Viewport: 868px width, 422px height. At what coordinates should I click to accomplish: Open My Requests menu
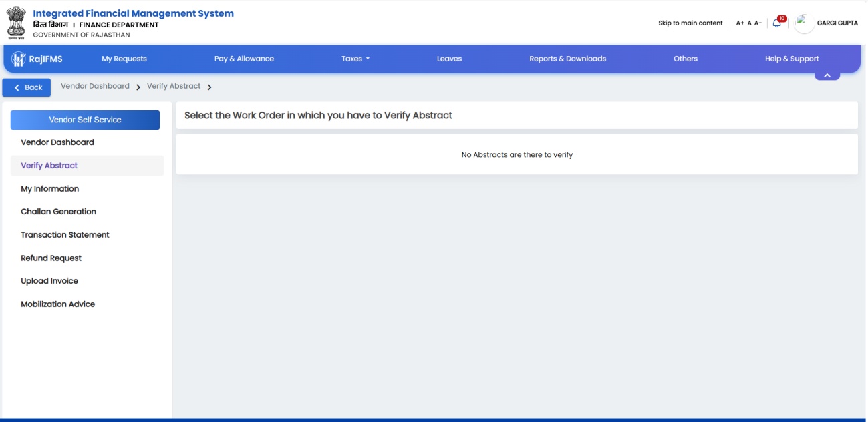[124, 59]
